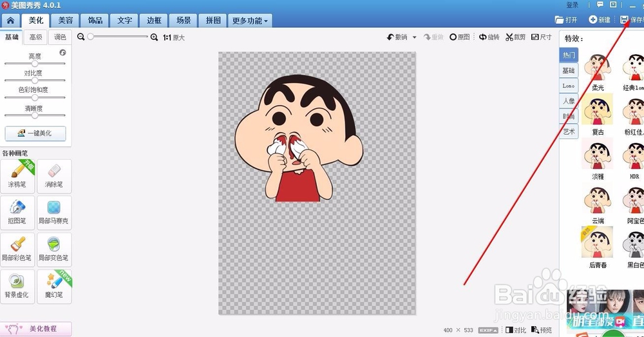
Task: Apply the 云端 effect thumbnail
Action: pos(598,198)
